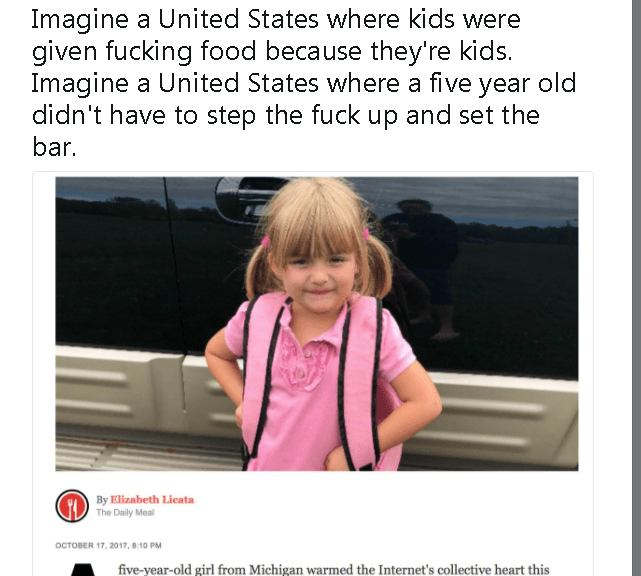641x576 pixels.
Task: Click the word "bar." ending the tweet
Action: tap(54, 147)
